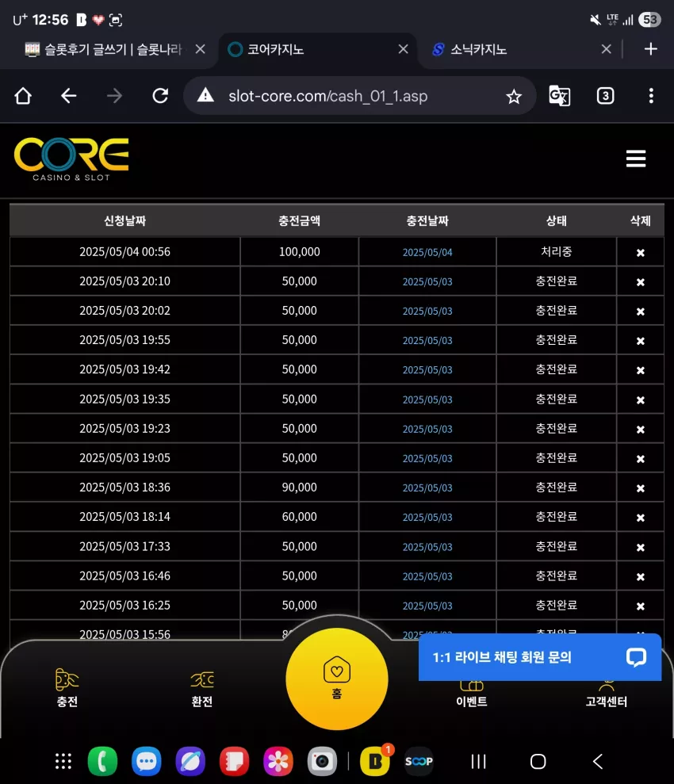Tap the 충전 deposit icon in bottom bar
The width and height of the screenshot is (674, 784).
(x=67, y=687)
